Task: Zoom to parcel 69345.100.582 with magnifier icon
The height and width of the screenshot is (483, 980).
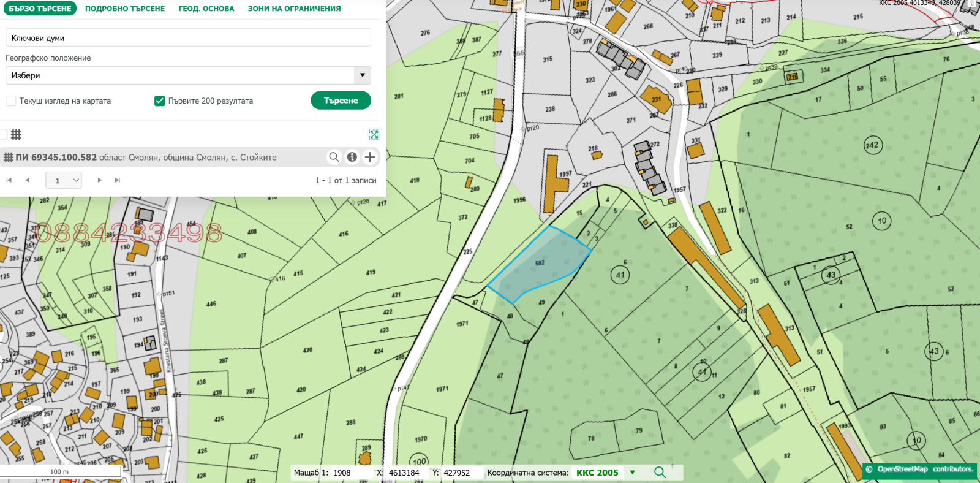Action: tap(334, 157)
